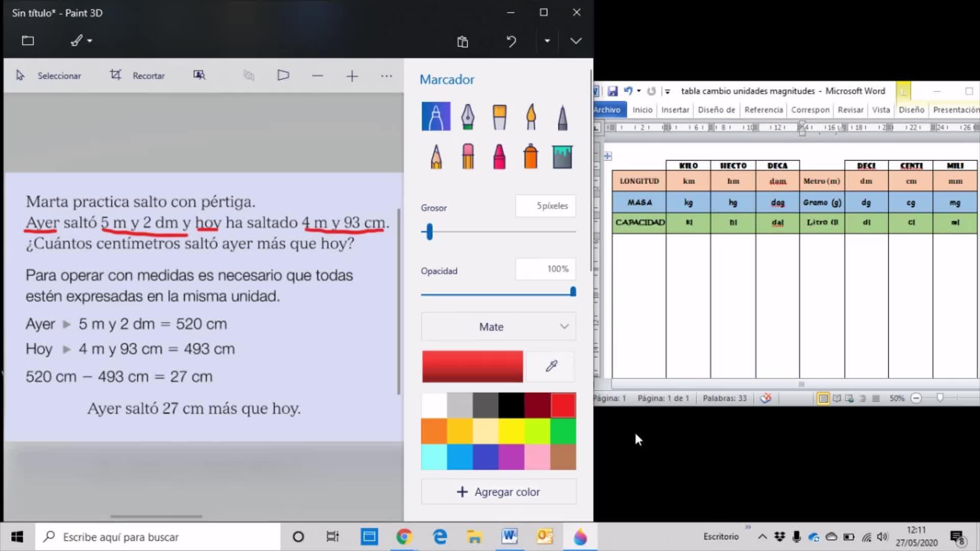
Task: Switch Word to Print Layout view
Action: [823, 398]
